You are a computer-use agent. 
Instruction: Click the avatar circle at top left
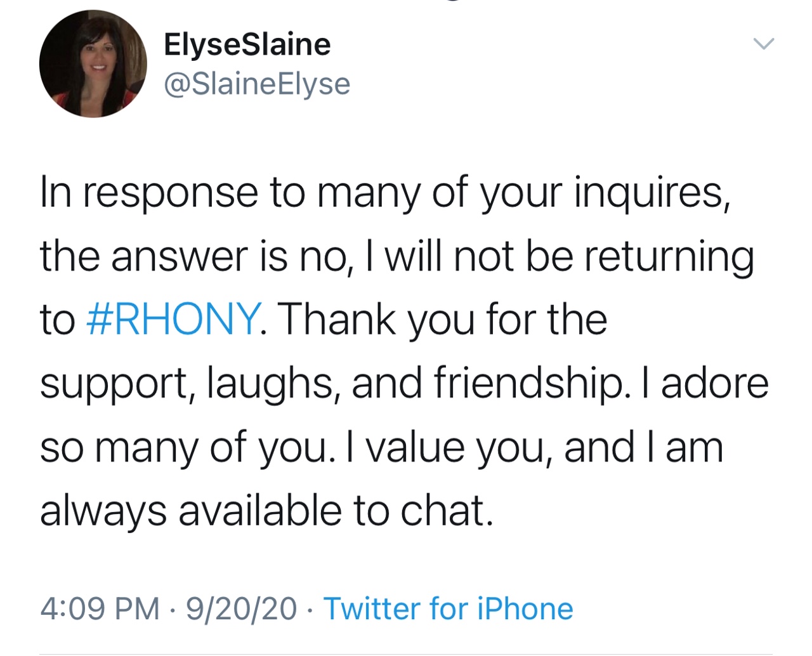point(93,63)
